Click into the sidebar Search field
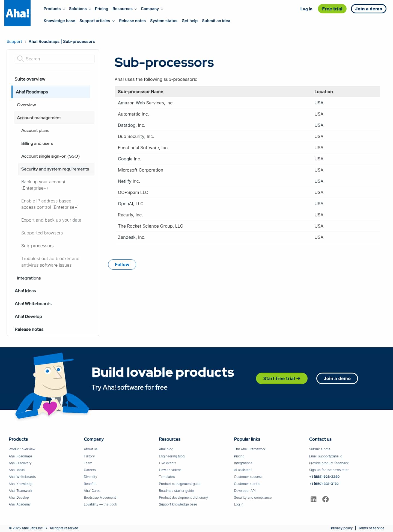The image size is (393, 532). (55, 59)
